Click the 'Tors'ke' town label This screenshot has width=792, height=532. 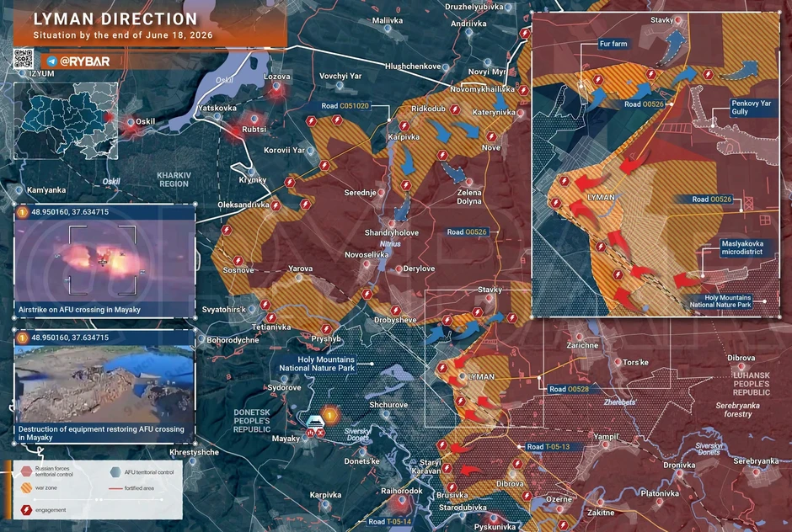tap(635, 363)
